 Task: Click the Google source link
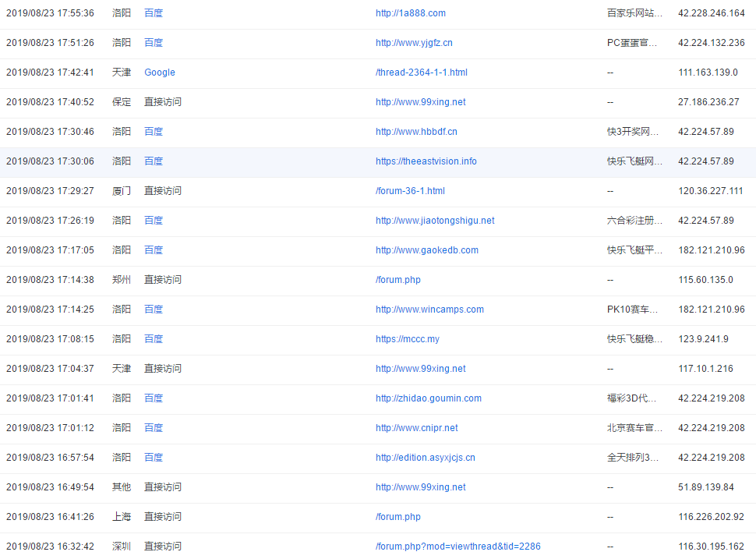[160, 73]
